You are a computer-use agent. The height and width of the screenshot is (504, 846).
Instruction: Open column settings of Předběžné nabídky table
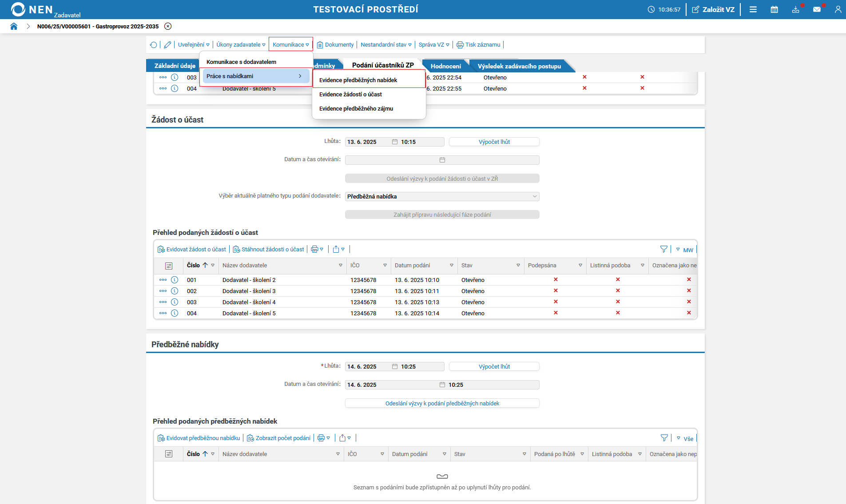pyautogui.click(x=169, y=454)
